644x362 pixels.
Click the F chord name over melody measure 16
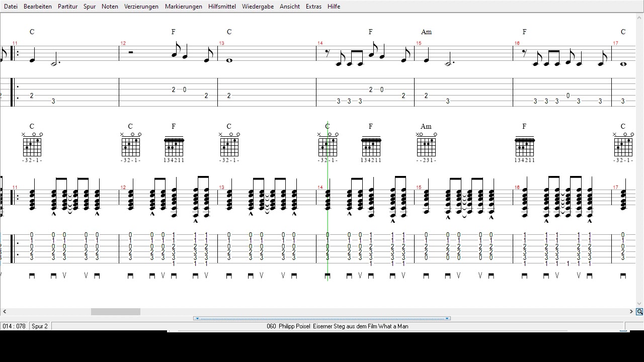(524, 32)
